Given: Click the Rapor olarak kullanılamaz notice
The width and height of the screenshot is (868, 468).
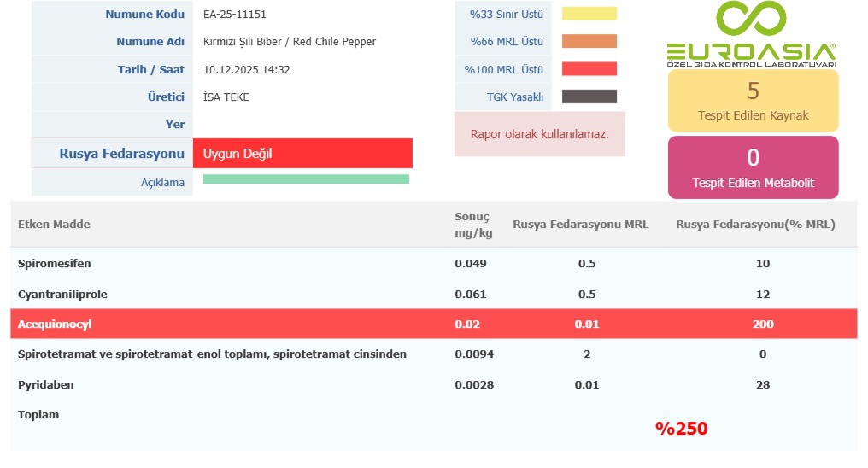Looking at the screenshot, I should 539,134.
